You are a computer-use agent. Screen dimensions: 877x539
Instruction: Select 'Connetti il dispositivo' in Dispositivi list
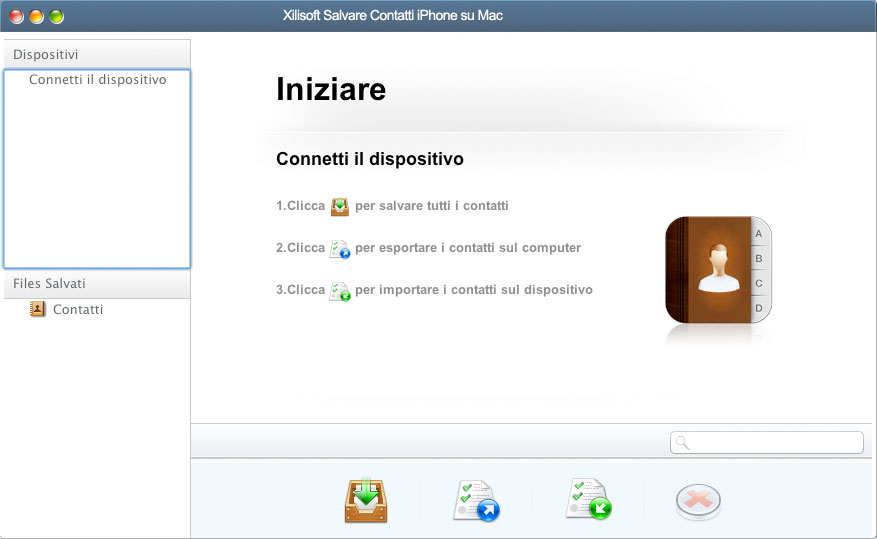tap(97, 79)
